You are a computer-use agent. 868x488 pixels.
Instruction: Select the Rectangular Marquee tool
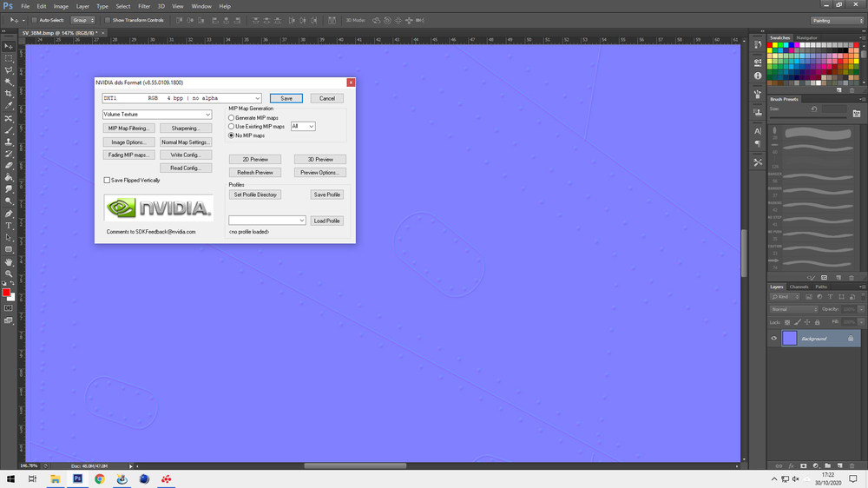point(9,58)
